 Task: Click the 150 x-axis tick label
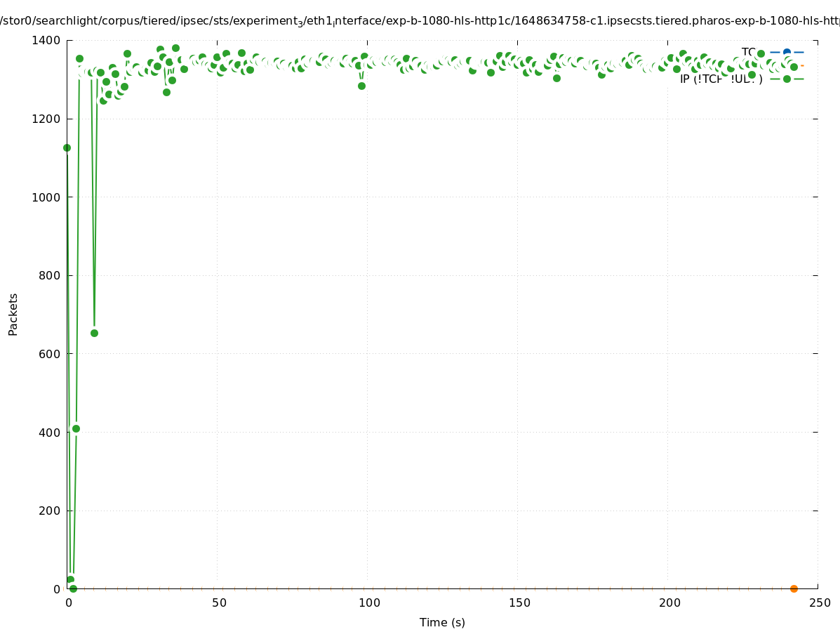click(519, 603)
